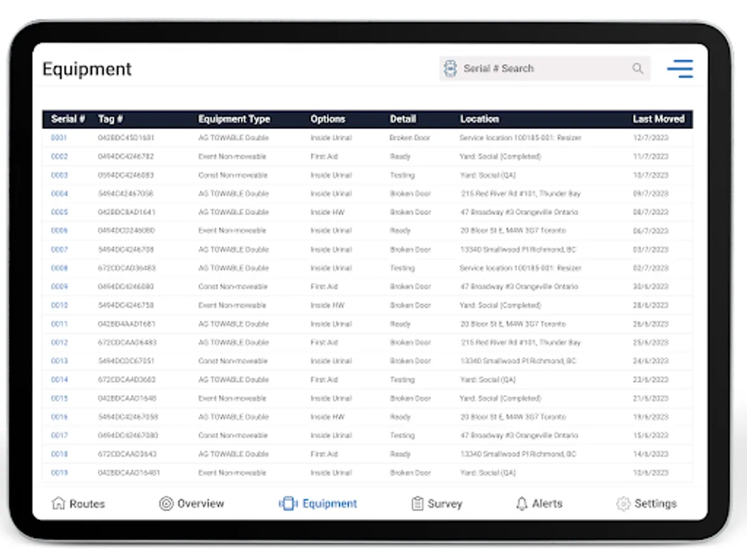This screenshot has width=747, height=560.
Task: Open serial number 0018 link
Action: pos(59,454)
